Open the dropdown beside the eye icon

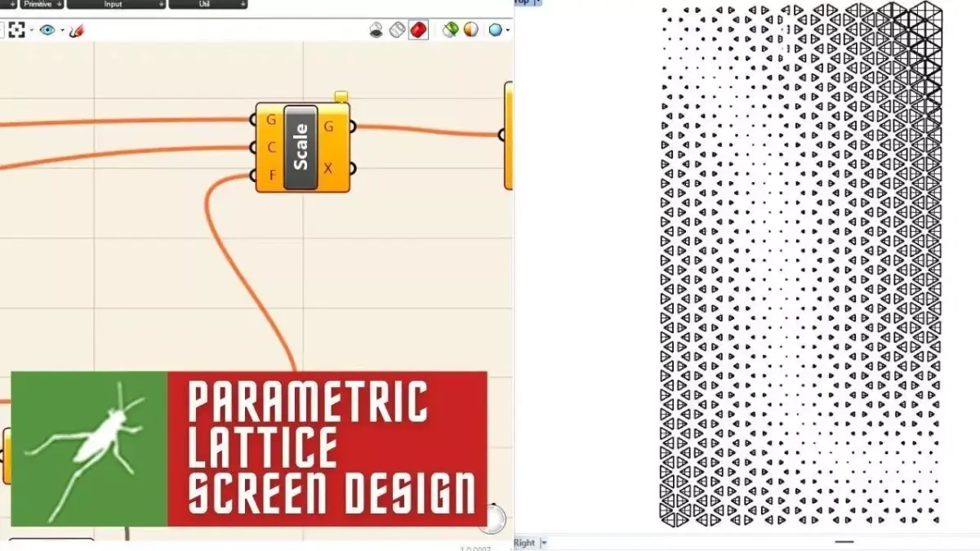click(x=60, y=30)
